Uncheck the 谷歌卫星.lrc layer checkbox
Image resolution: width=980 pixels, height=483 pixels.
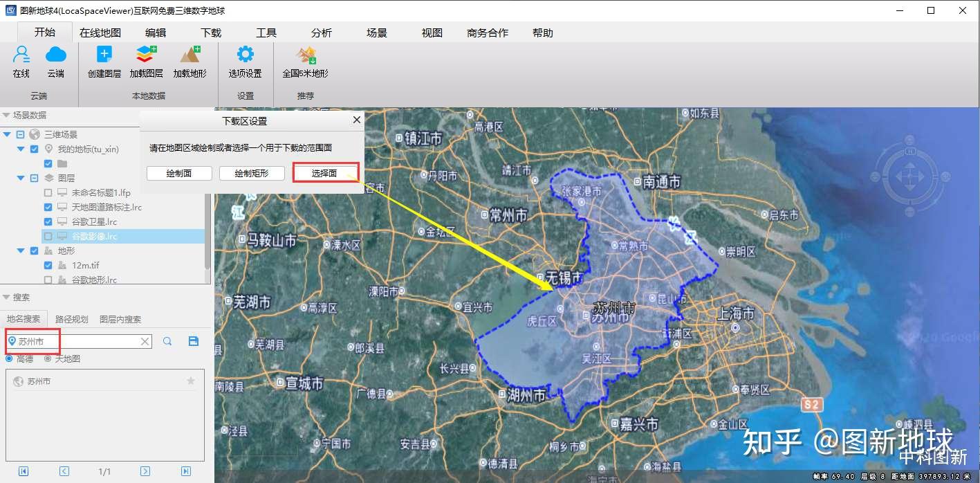[x=48, y=221]
